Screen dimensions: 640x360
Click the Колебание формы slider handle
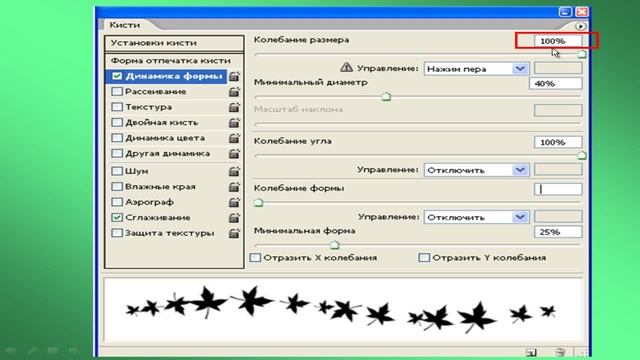(x=258, y=203)
